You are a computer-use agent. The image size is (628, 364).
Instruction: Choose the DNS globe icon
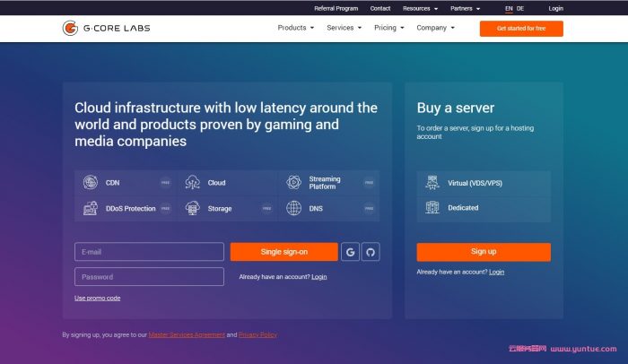[x=293, y=209]
